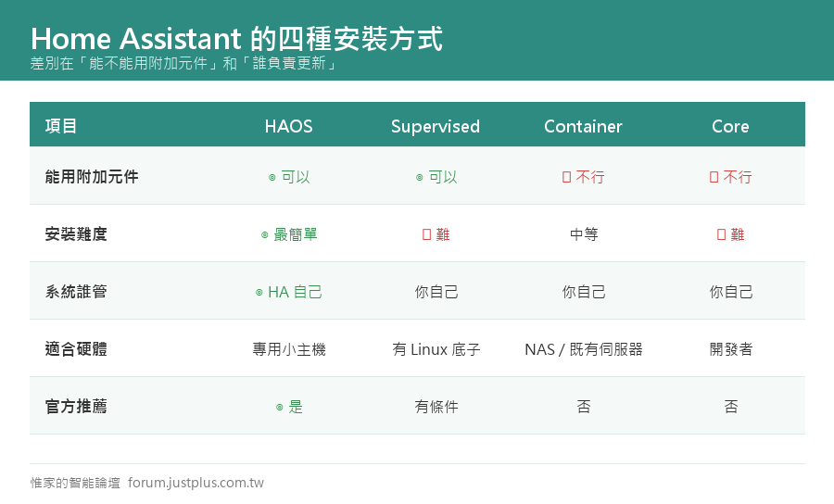Image resolution: width=834 pixels, height=504 pixels.
Task: Click the 官方推薦 row label
Action: [x=76, y=406]
